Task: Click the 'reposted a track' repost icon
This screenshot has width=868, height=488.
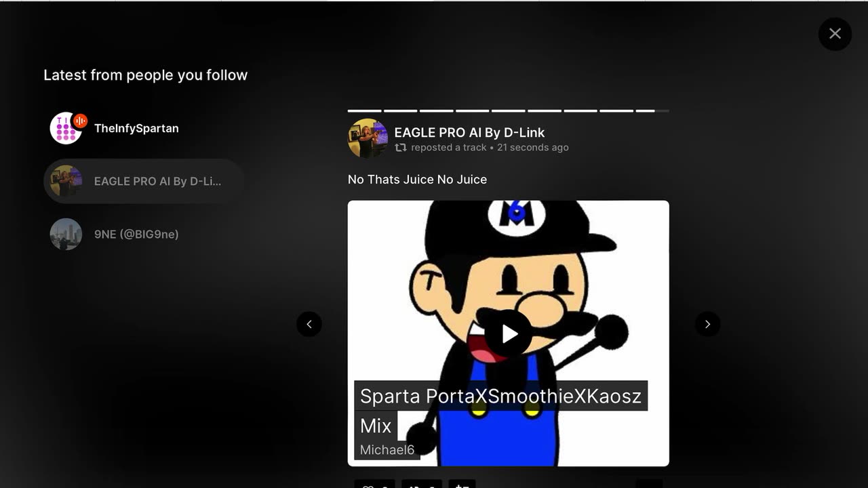Action: (x=401, y=148)
